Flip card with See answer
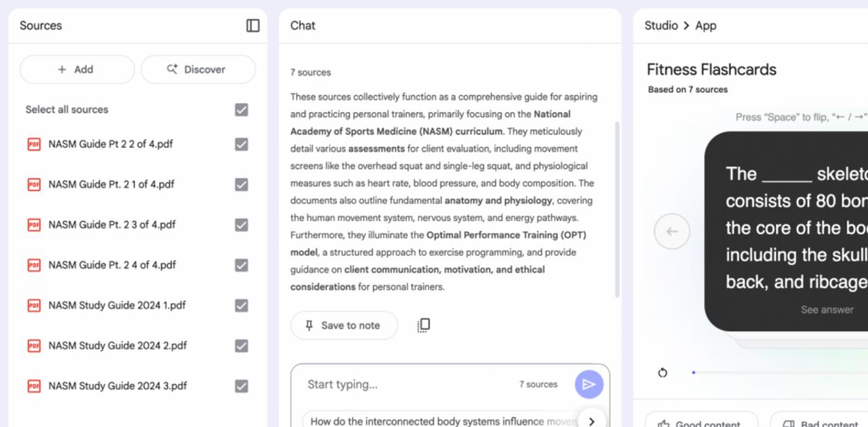Image resolution: width=868 pixels, height=427 pixels. tap(827, 310)
